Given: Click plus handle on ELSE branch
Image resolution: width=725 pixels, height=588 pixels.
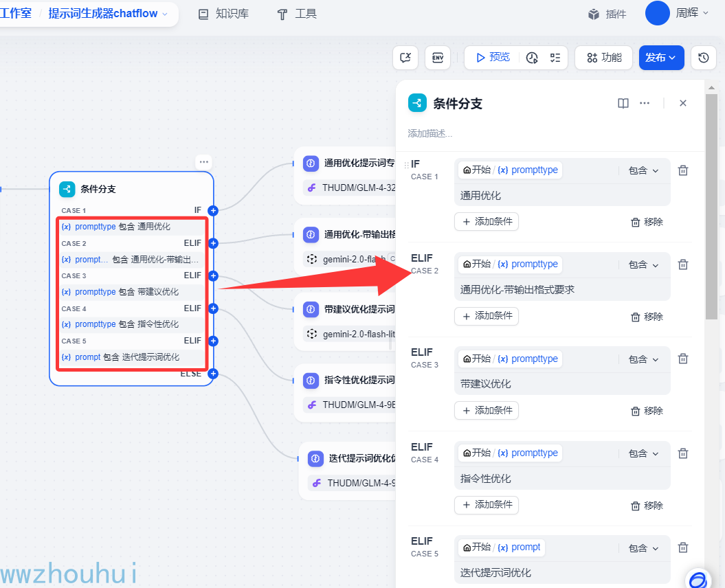Looking at the screenshot, I should [x=213, y=374].
